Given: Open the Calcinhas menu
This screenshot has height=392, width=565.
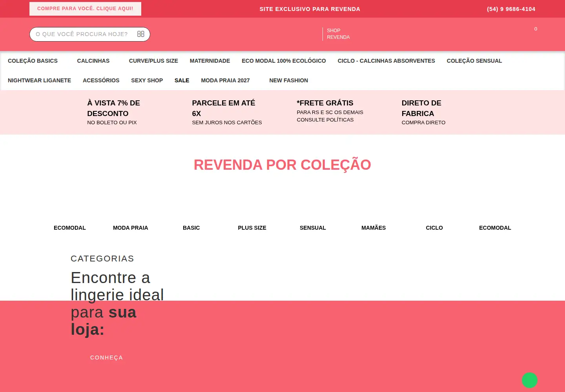Looking at the screenshot, I should [x=93, y=61].
